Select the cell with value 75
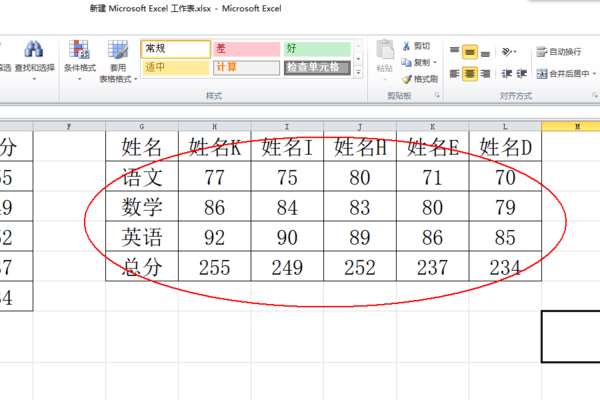Screen dimensions: 600x400 point(287,176)
